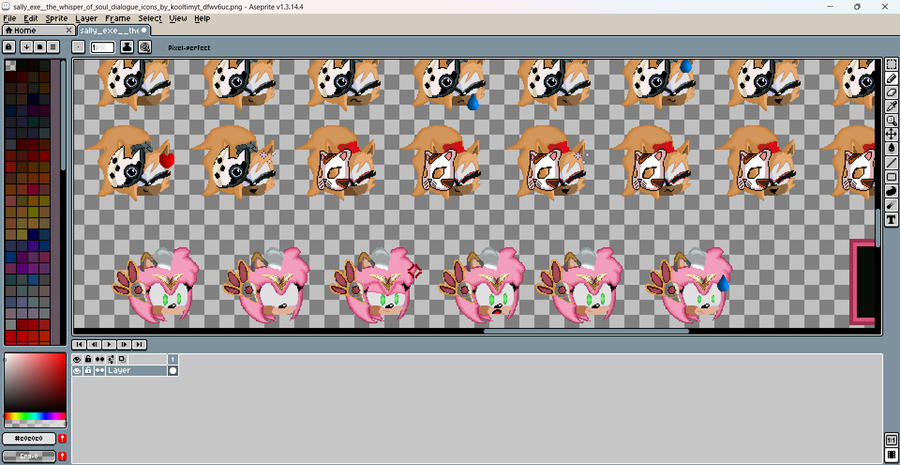Click the red warning icon beside foreground color
This screenshot has width=900, height=465.
click(63, 439)
